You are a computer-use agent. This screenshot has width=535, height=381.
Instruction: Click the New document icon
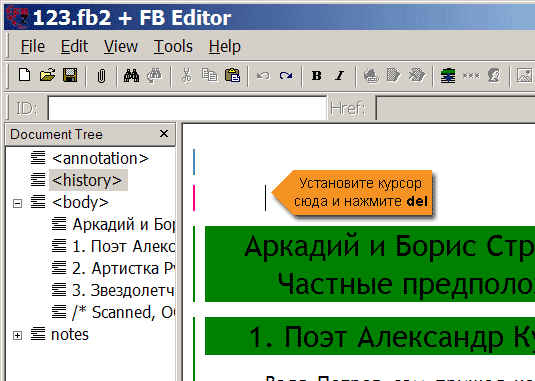point(24,75)
